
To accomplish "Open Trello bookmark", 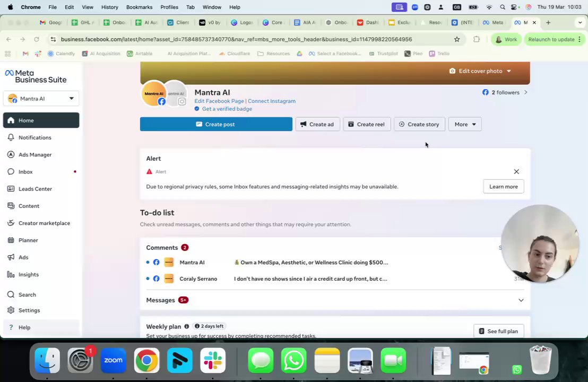I will click(439, 54).
